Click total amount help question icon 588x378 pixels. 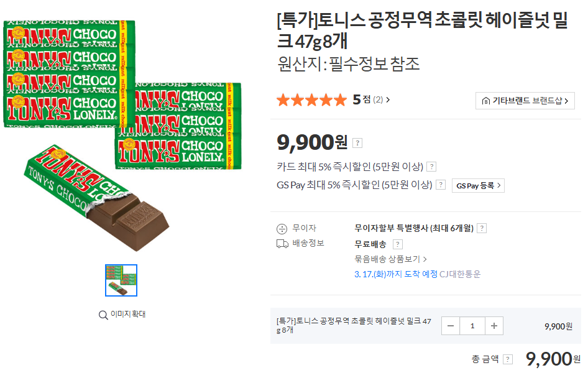[x=508, y=359]
